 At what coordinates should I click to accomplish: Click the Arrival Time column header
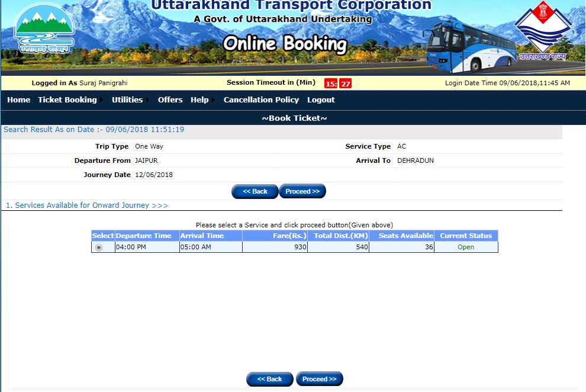pyautogui.click(x=211, y=236)
